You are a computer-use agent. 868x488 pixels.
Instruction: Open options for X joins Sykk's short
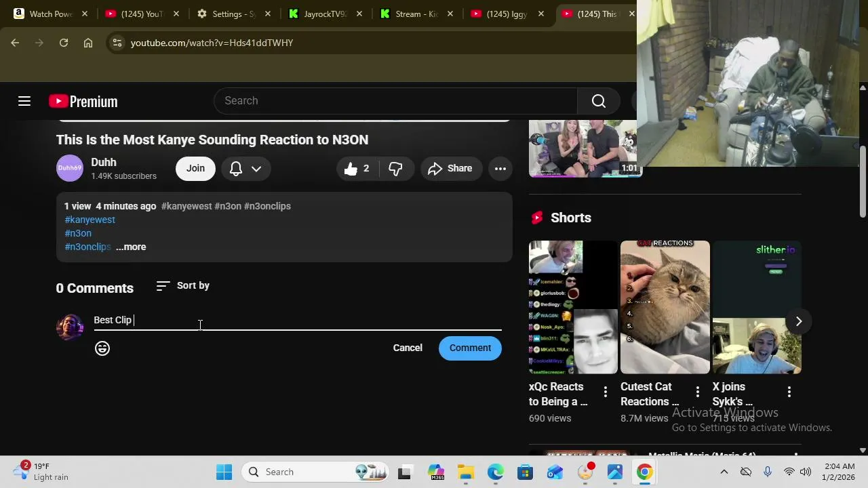789,392
